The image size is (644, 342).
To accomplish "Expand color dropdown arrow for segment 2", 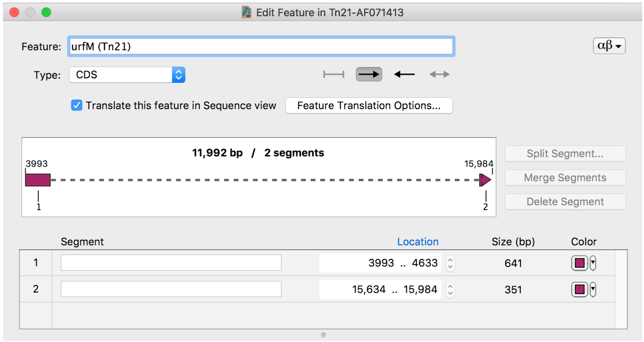I will tap(593, 290).
